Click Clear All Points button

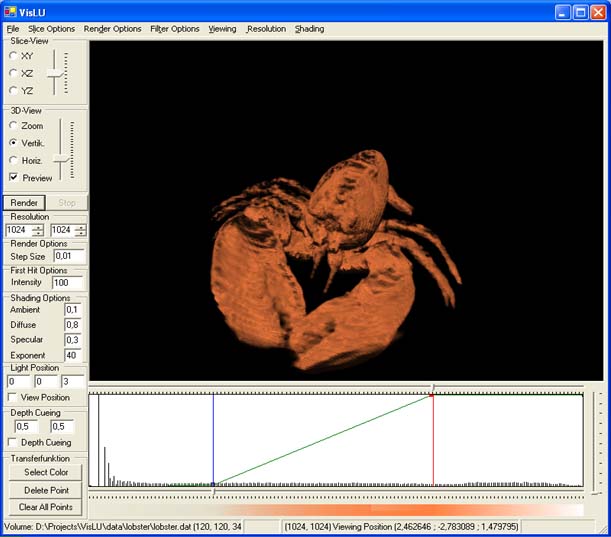coord(46,507)
